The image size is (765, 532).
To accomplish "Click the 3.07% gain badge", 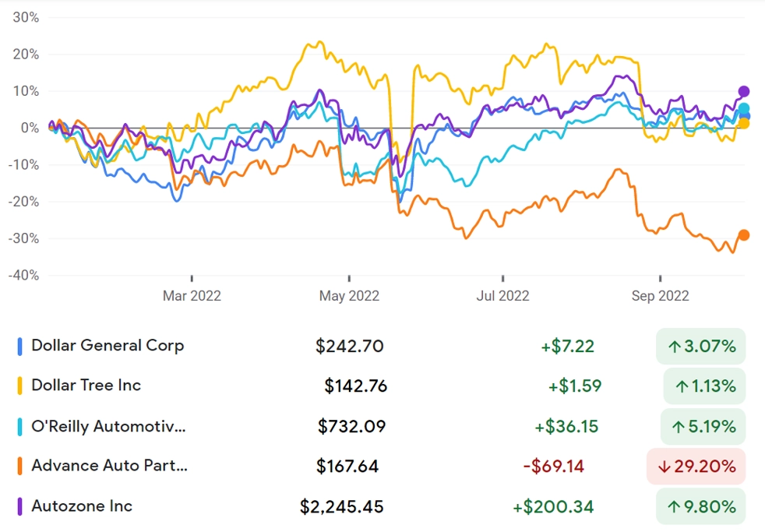I will pyautogui.click(x=700, y=346).
